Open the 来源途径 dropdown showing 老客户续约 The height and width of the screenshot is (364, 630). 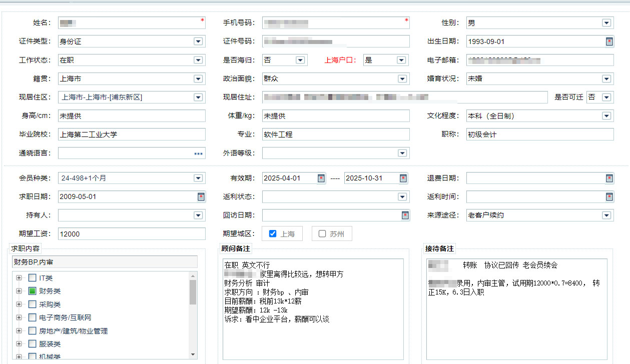click(606, 215)
